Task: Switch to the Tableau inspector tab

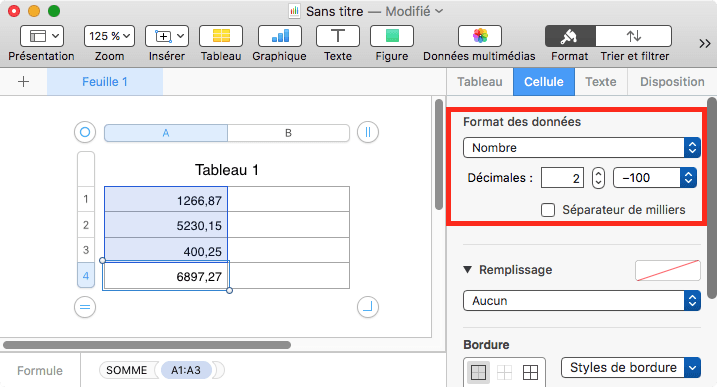Action: pos(480,82)
